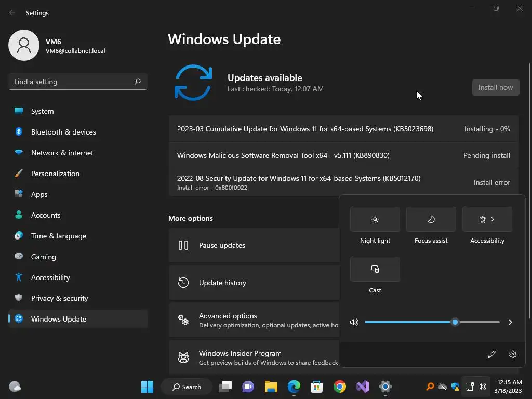
Task: Click the Malicious Software Removal Tool KB890830 row
Action: [x=344, y=155]
